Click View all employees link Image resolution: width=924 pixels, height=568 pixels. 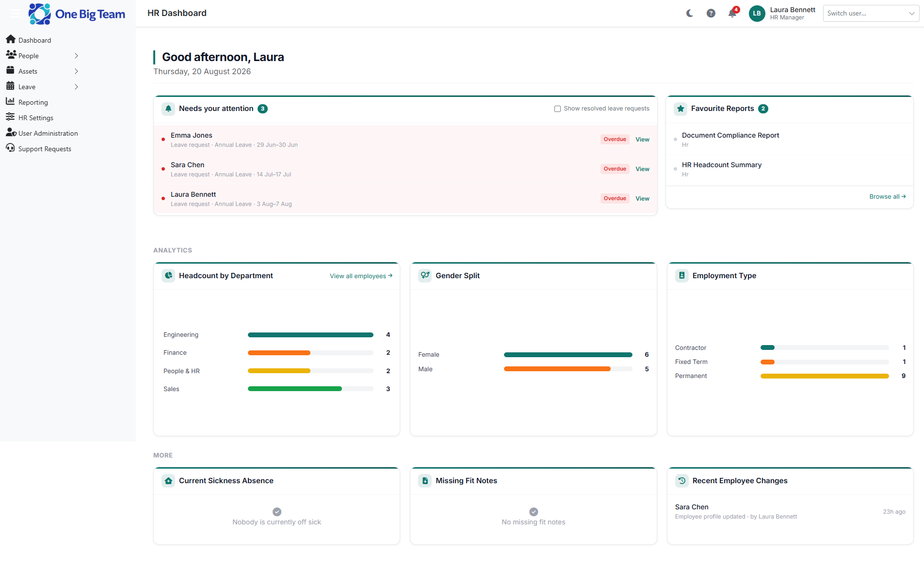point(361,276)
